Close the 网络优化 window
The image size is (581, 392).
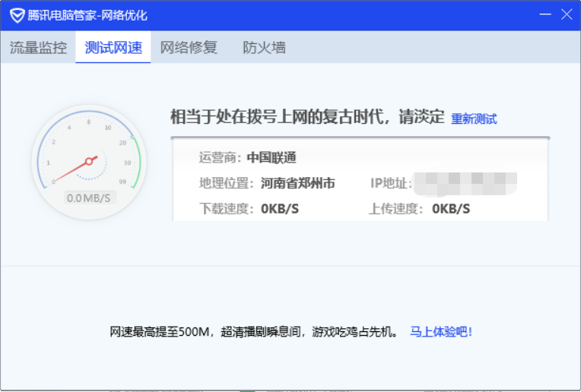click(567, 14)
